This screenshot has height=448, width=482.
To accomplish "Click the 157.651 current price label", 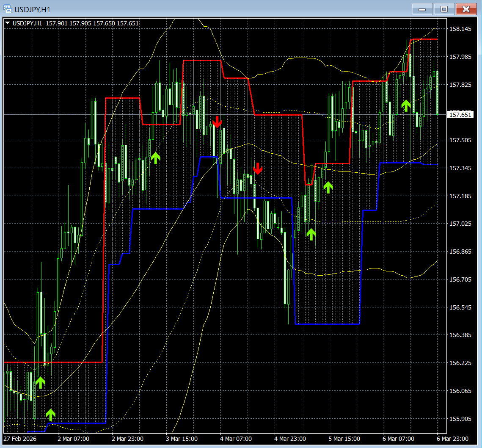I will click(x=460, y=115).
